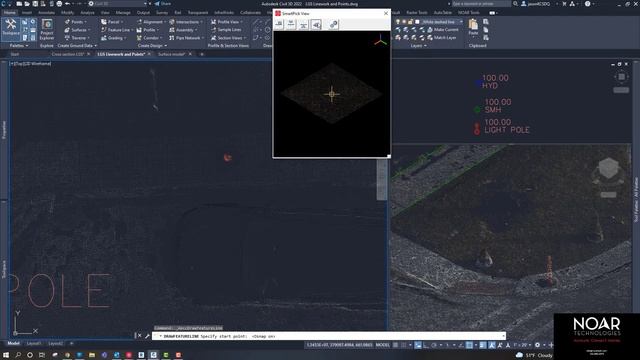Click the Open folder icon in quick access
This screenshot has width=640, height=360.
(x=27, y=4)
